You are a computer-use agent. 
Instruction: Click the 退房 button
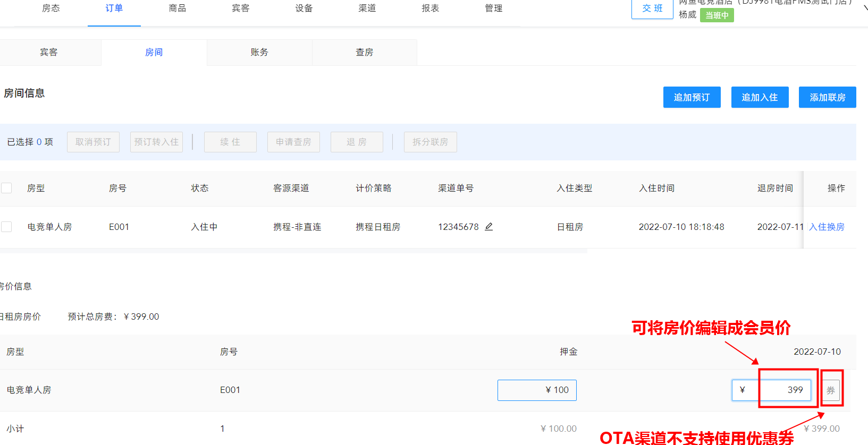[357, 142]
